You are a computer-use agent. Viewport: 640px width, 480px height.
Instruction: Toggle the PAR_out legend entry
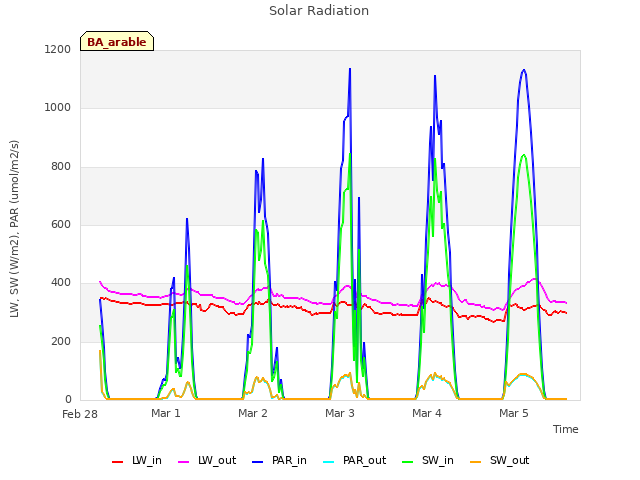click(354, 460)
